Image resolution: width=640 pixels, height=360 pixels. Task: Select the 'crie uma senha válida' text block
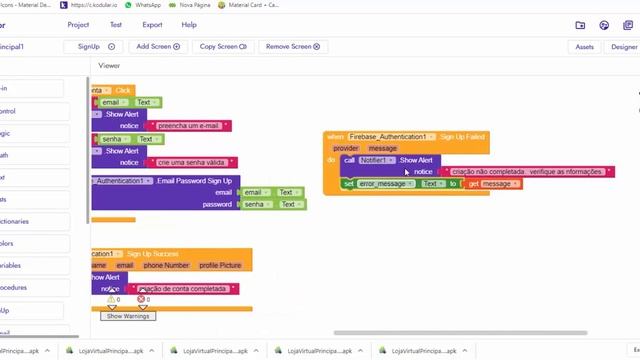[x=191, y=162]
